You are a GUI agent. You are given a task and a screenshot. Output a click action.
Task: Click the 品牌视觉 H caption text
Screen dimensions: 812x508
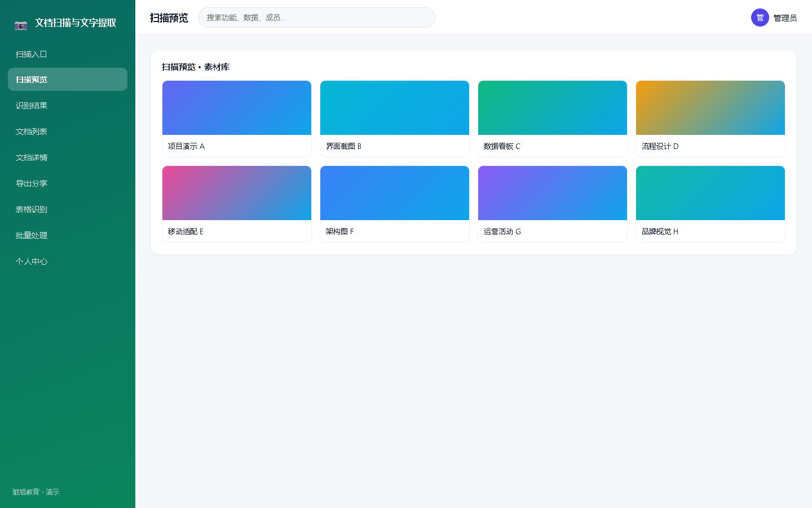pos(660,231)
